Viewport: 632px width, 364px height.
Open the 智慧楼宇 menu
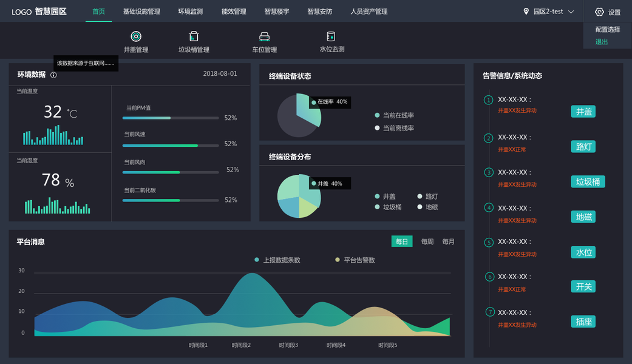point(277,12)
